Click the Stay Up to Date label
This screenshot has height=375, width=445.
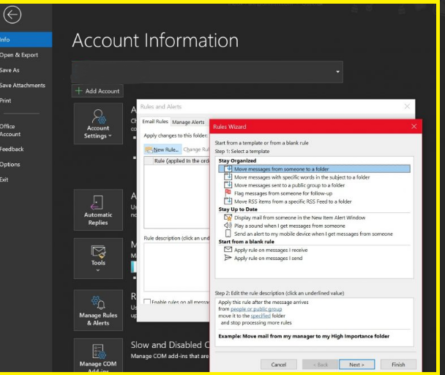[238, 209]
